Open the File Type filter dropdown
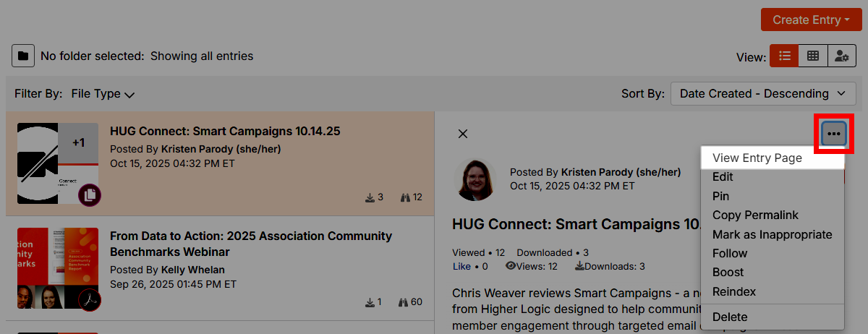Screen dimensions: 868x334 (x=103, y=94)
